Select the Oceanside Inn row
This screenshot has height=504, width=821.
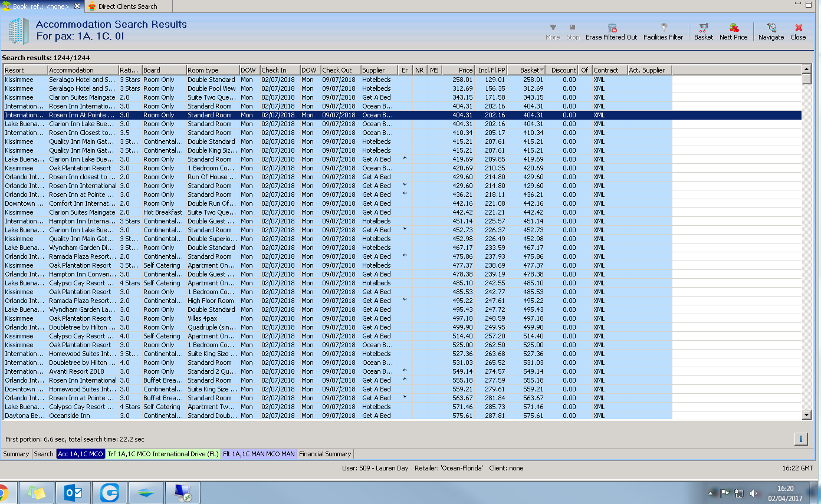[x=403, y=416]
